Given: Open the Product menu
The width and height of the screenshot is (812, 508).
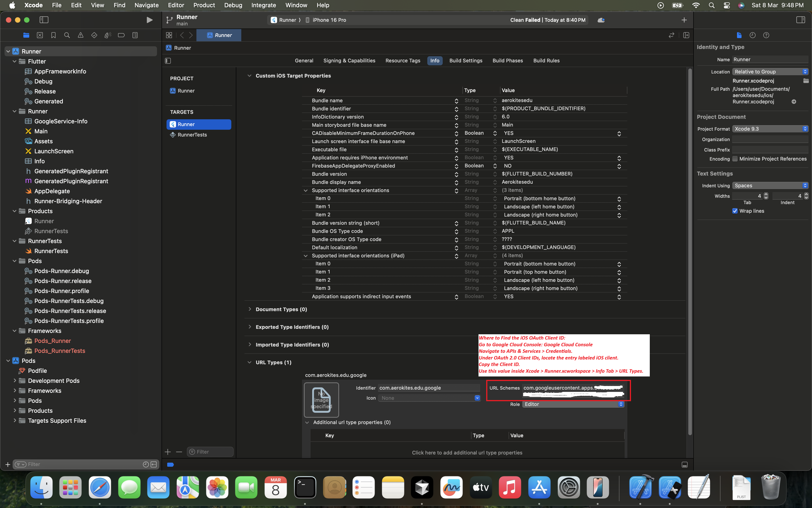Looking at the screenshot, I should pyautogui.click(x=204, y=5).
